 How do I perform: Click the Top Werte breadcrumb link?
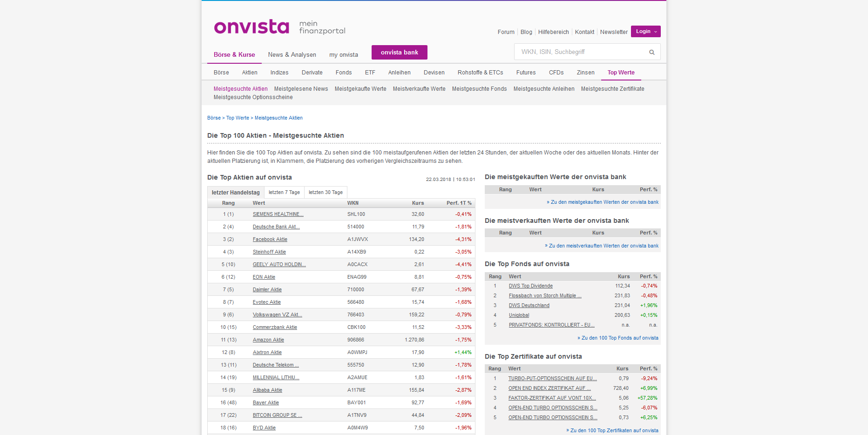point(237,118)
